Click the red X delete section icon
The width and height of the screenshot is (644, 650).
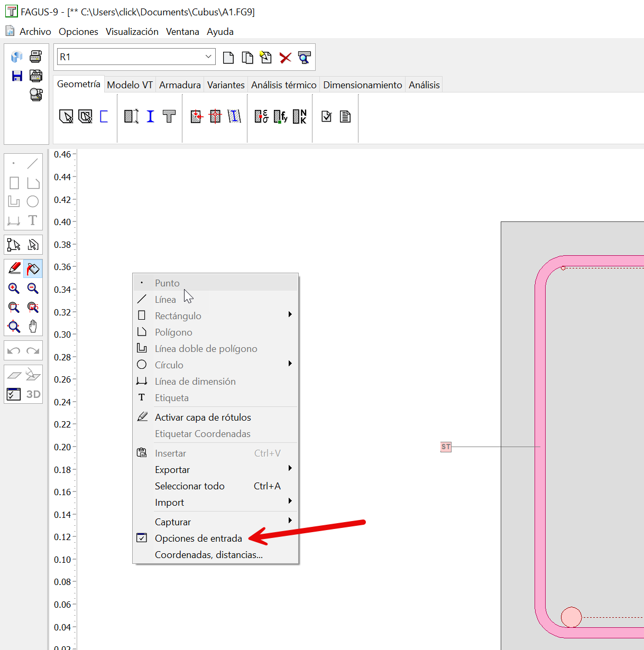point(286,58)
